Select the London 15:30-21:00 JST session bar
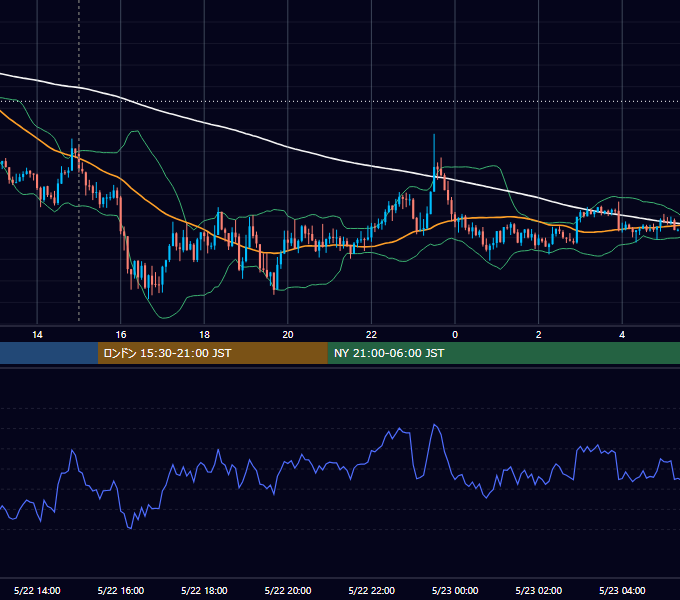Screen dimensions: 680x600 [x=212, y=353]
